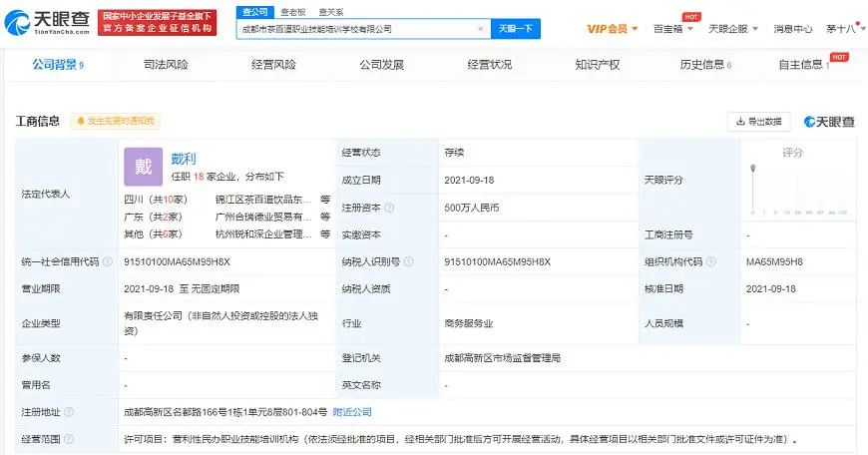The image size is (868, 455).
Task: Open the 附近公司 nearby companies link
Action: tap(352, 412)
